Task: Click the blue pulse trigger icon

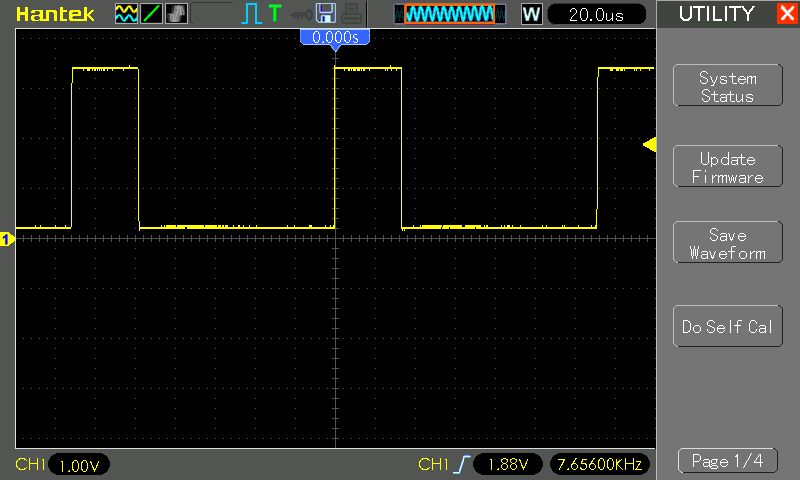Action: pyautogui.click(x=251, y=14)
